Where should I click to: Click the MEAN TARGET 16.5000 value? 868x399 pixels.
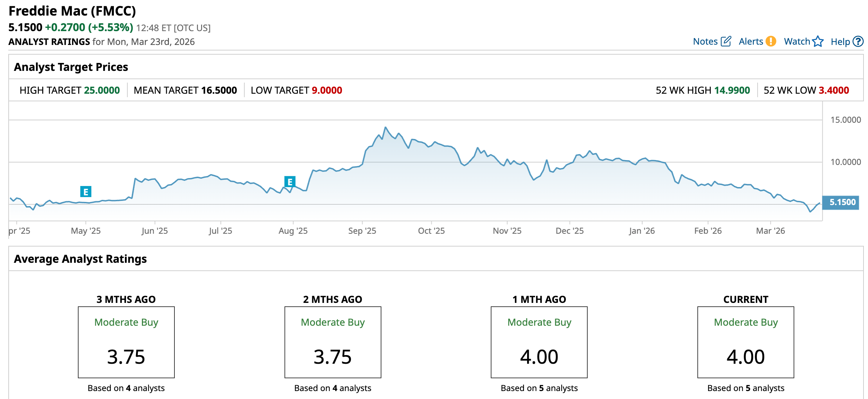(x=219, y=90)
